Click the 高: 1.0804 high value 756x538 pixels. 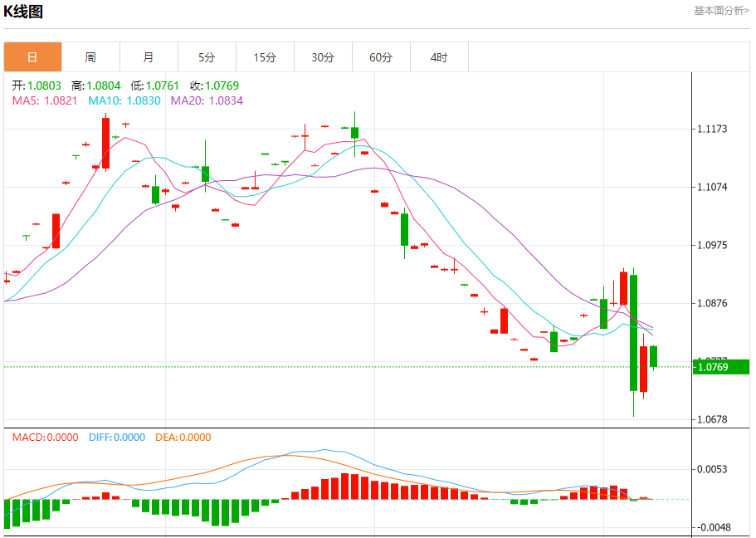(x=96, y=86)
